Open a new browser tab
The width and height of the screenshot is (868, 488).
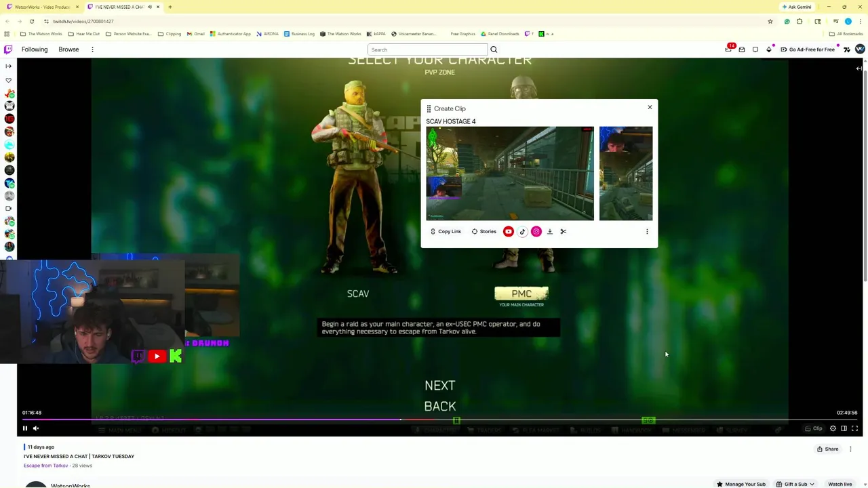[x=170, y=7]
